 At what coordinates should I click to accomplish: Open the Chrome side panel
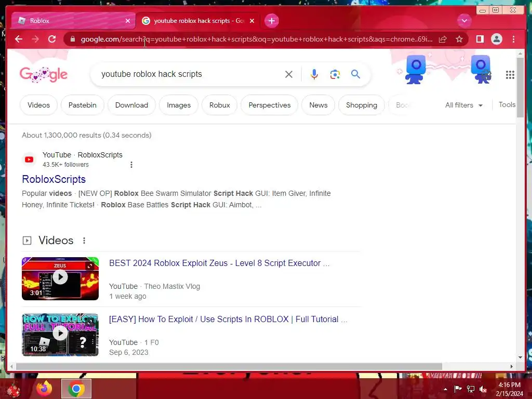(x=480, y=39)
